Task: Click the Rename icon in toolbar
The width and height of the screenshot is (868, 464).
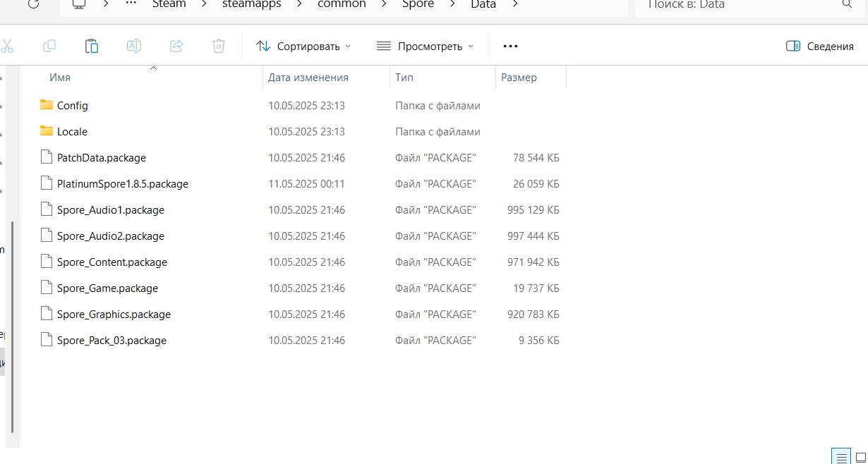Action: coord(134,46)
